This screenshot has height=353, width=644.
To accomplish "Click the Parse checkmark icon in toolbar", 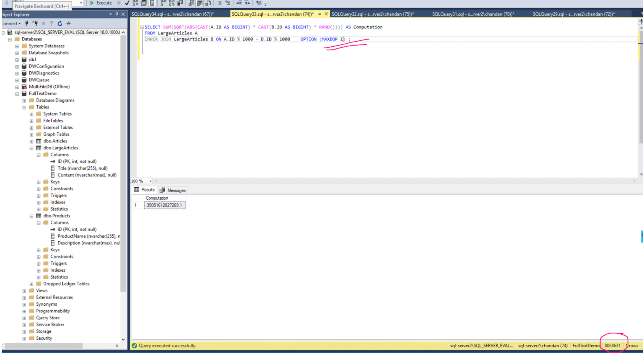I will click(127, 3).
